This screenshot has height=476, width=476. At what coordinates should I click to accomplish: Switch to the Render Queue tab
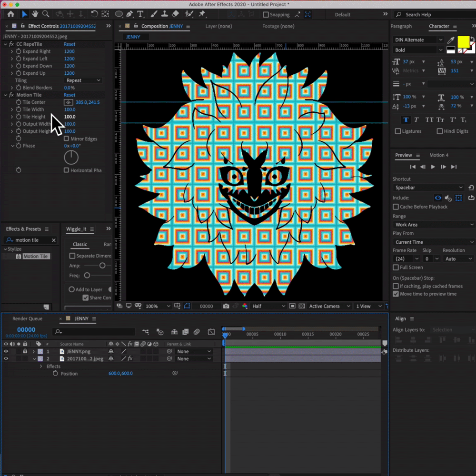tap(27, 318)
